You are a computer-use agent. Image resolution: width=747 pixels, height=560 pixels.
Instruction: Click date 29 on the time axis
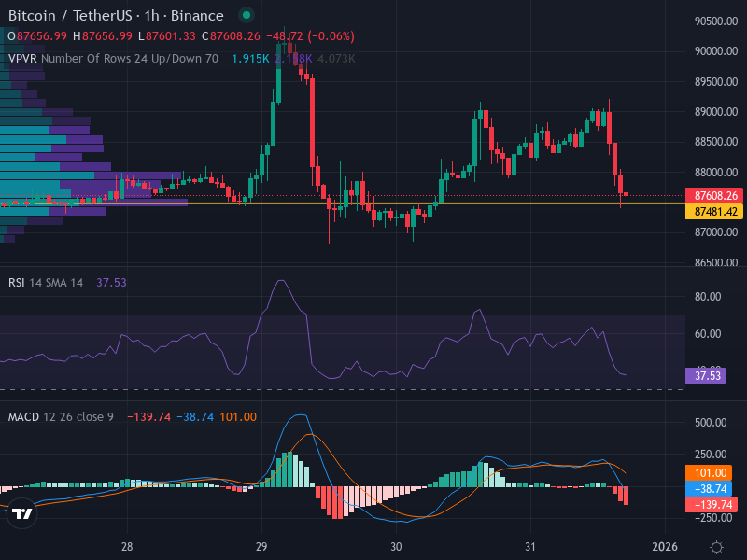pyautogui.click(x=262, y=546)
